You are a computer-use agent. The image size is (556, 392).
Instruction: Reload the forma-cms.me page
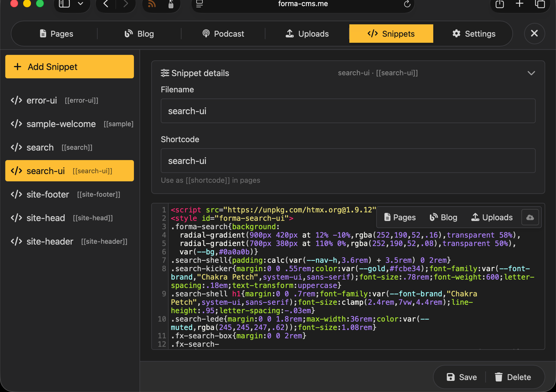[x=407, y=4]
